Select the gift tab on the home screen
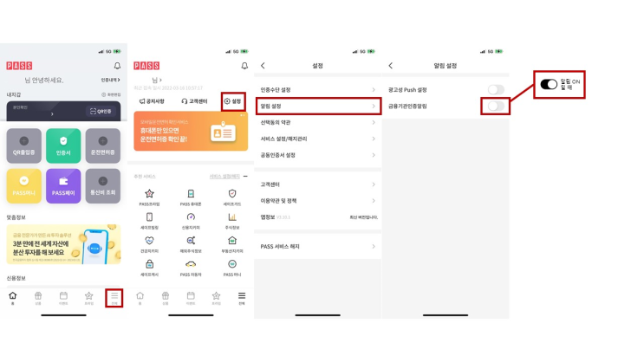Image resolution: width=644 pixels, height=362 pixels. click(38, 298)
